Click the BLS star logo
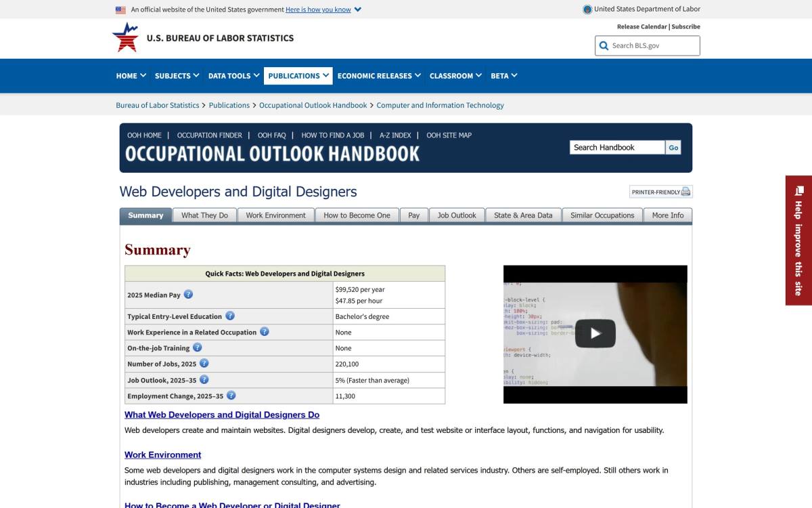This screenshot has height=508, width=812. coord(125,37)
